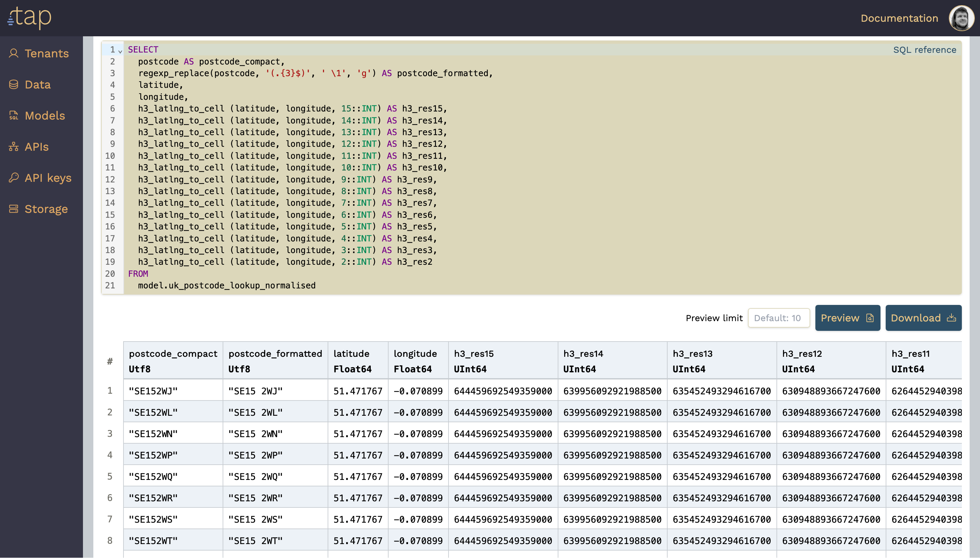
Task: Click the Preview button
Action: pos(847,318)
